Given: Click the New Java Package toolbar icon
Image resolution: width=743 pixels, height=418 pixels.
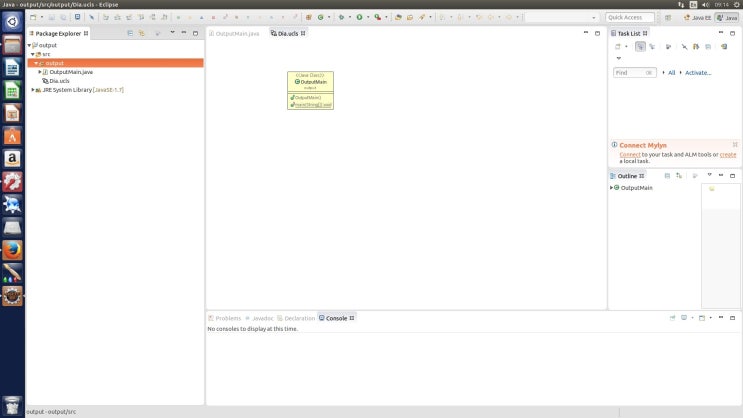Looking at the screenshot, I should tap(308, 17).
